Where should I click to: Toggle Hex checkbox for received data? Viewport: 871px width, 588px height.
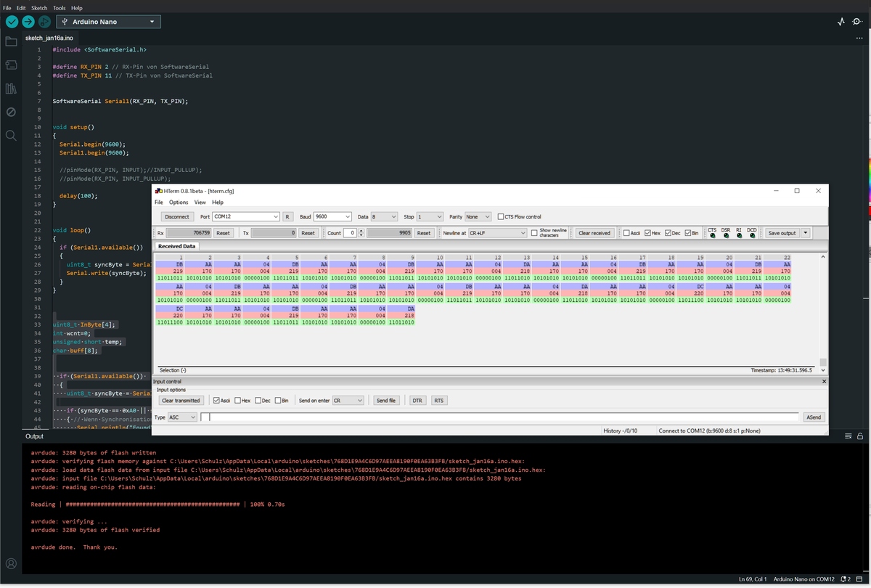(647, 233)
